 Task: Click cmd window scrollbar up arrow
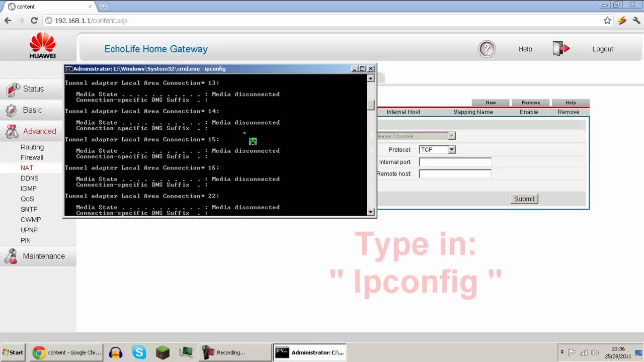[x=371, y=78]
